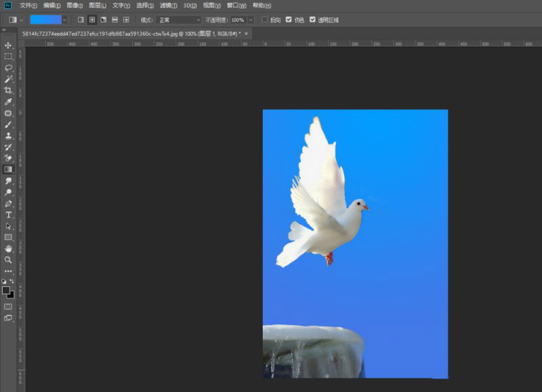Select the Hand tool
The image size is (542, 392).
point(9,248)
